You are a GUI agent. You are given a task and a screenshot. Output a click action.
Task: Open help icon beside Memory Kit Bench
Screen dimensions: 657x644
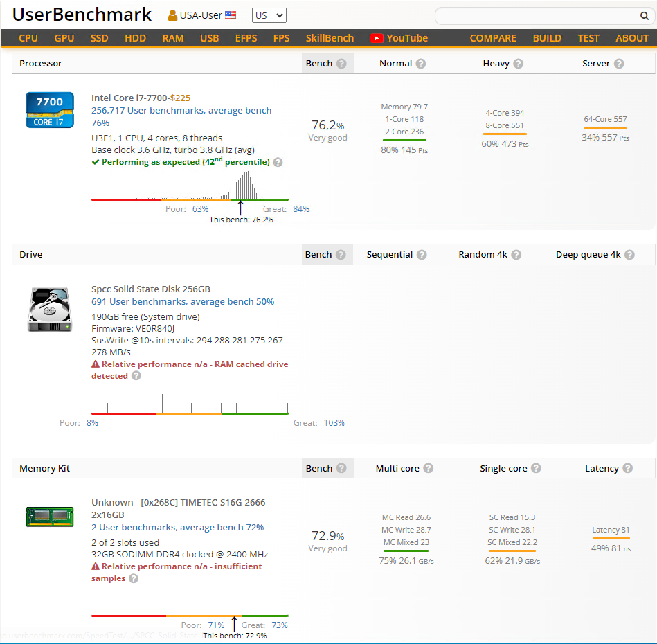(341, 468)
